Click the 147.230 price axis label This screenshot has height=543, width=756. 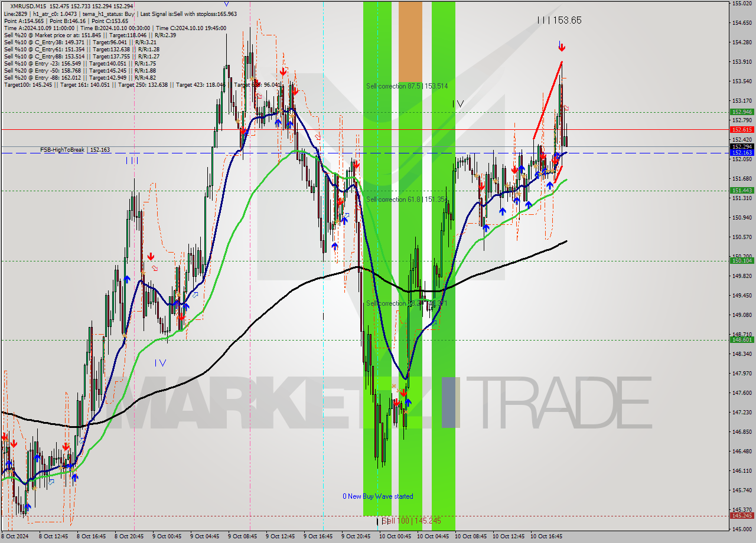coord(742,412)
